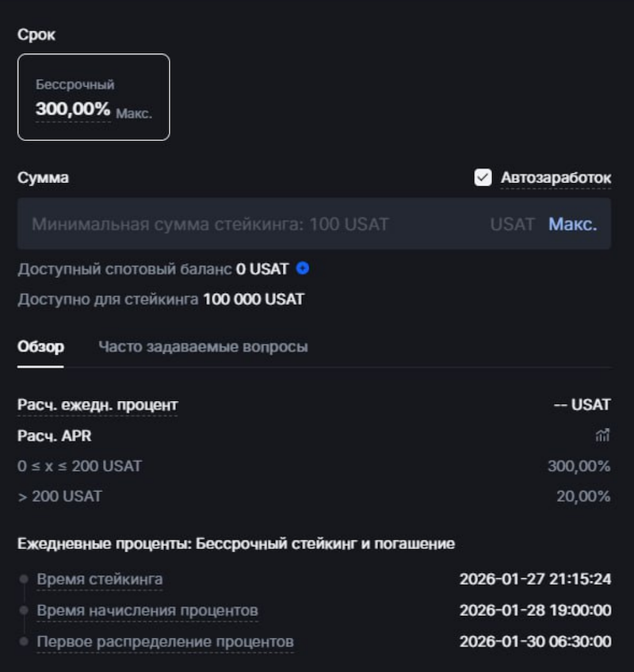Click the staking amount input field
The width and height of the screenshot is (634, 672).
click(238, 225)
